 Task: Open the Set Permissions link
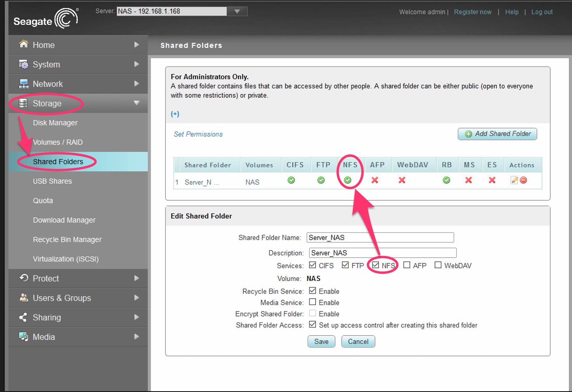coord(198,134)
